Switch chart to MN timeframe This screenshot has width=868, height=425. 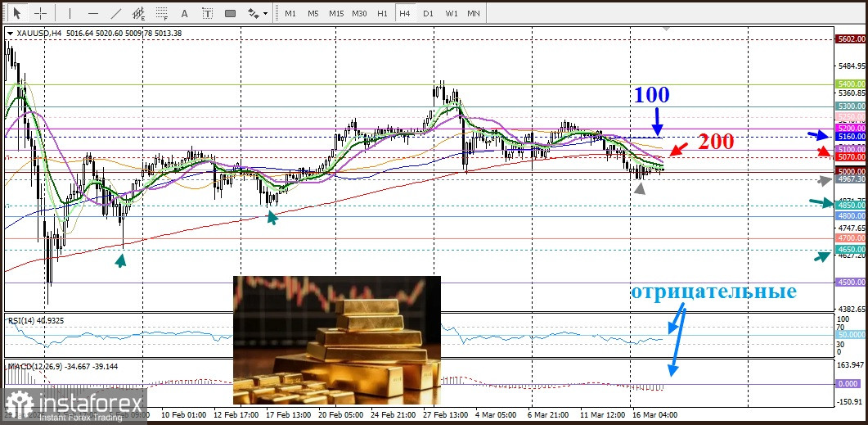[474, 13]
